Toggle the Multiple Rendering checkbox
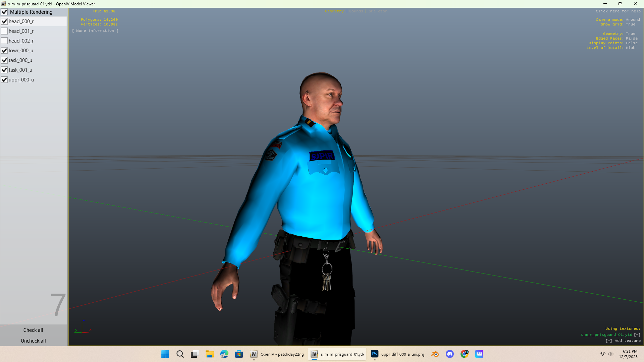The image size is (644, 362). [x=4, y=12]
